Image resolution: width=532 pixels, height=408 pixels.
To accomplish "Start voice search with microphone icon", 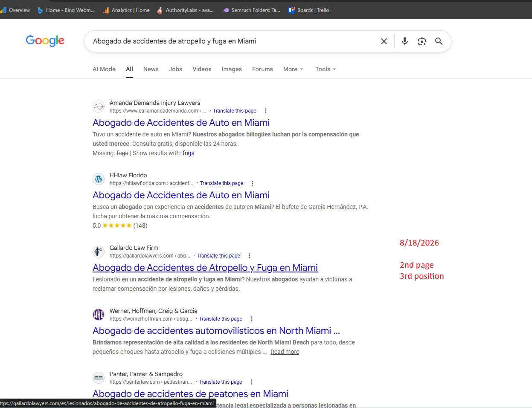I will [x=405, y=41].
